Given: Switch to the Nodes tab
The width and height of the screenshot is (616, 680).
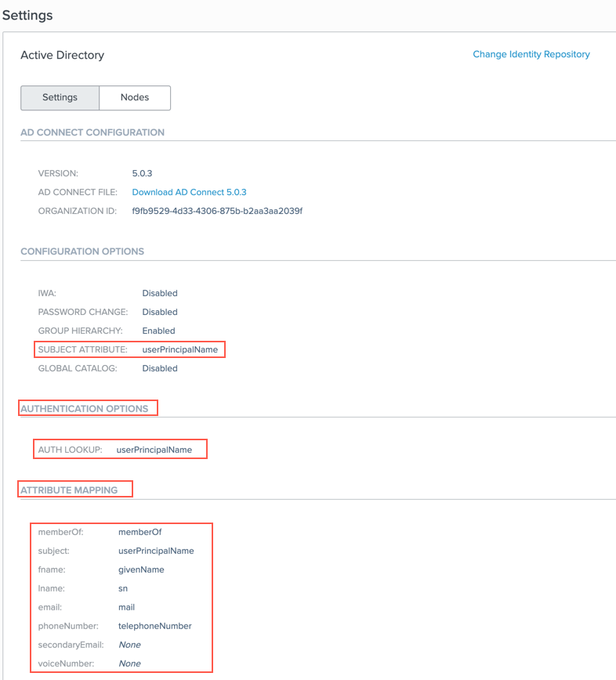Looking at the screenshot, I should pyautogui.click(x=135, y=98).
